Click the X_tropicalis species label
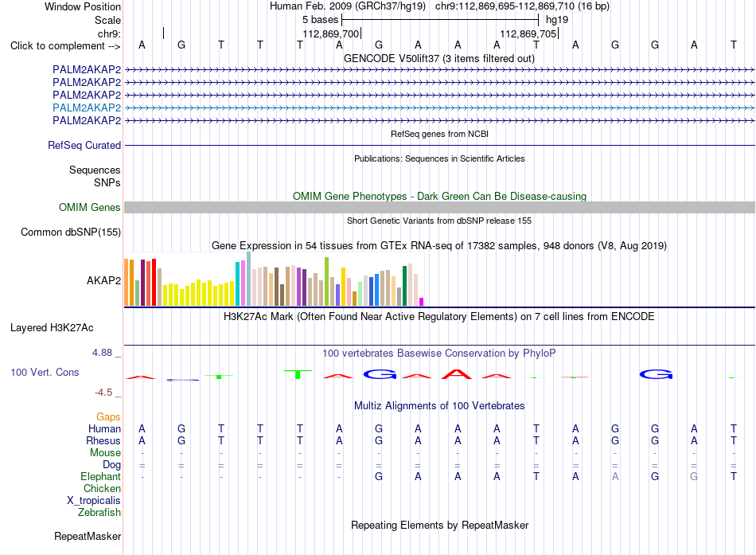Image resolution: width=756 pixels, height=555 pixels. 94,501
